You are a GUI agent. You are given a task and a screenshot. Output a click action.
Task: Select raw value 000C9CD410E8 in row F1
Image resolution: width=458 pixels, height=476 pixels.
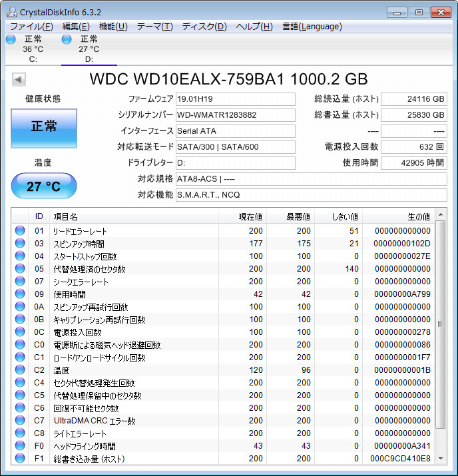(400, 459)
